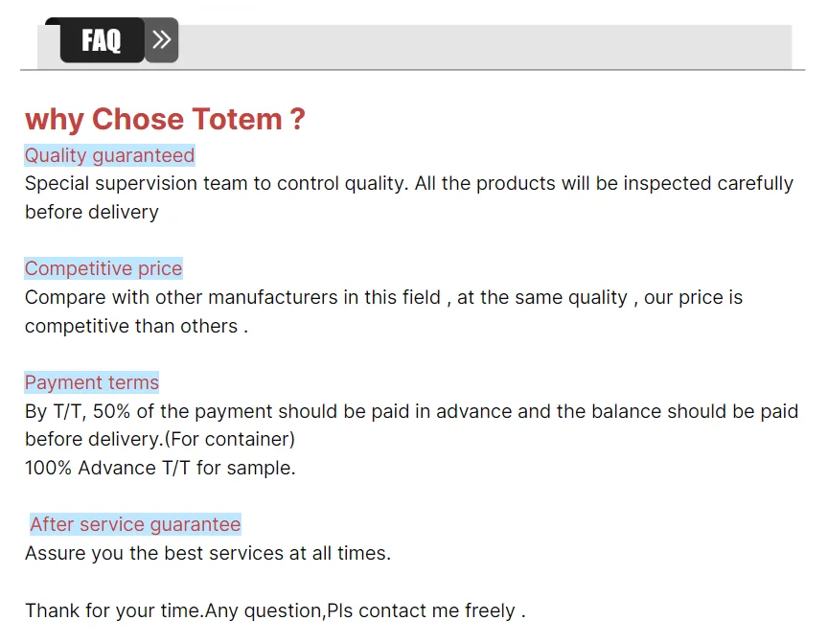Viewport: 828px width, 644px height.
Task: Click the 'By T/T, 50% of the payment' line
Action: click(x=411, y=411)
